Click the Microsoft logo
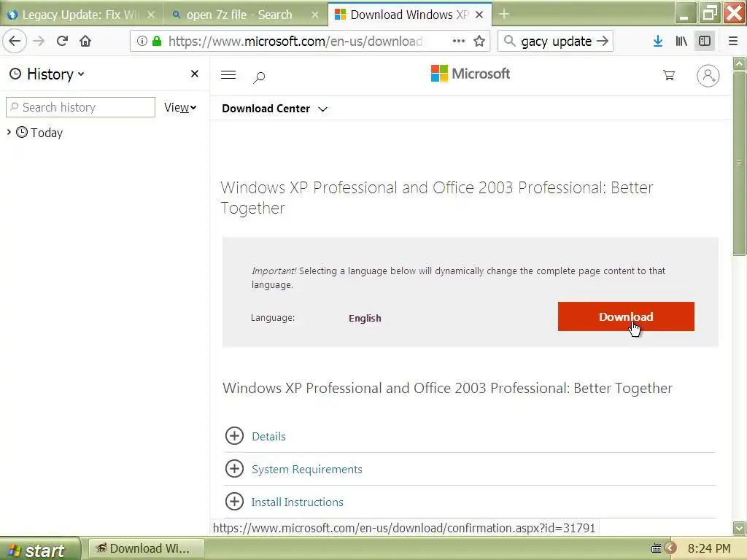 [471, 74]
